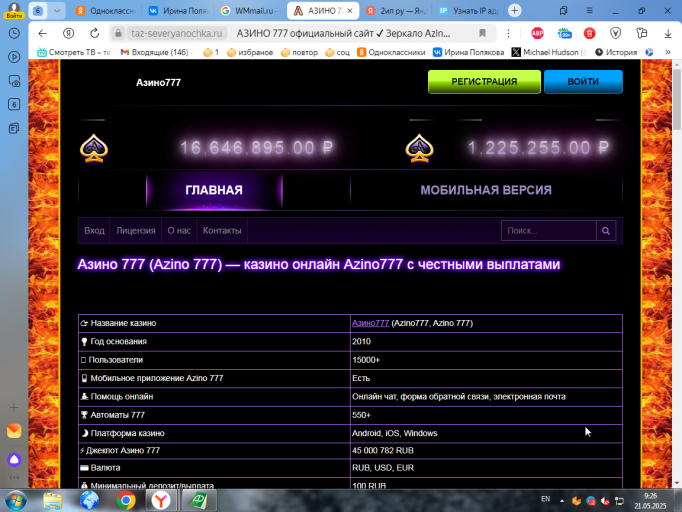
Task: Click the profile avatar Войти
Action: pos(14,10)
